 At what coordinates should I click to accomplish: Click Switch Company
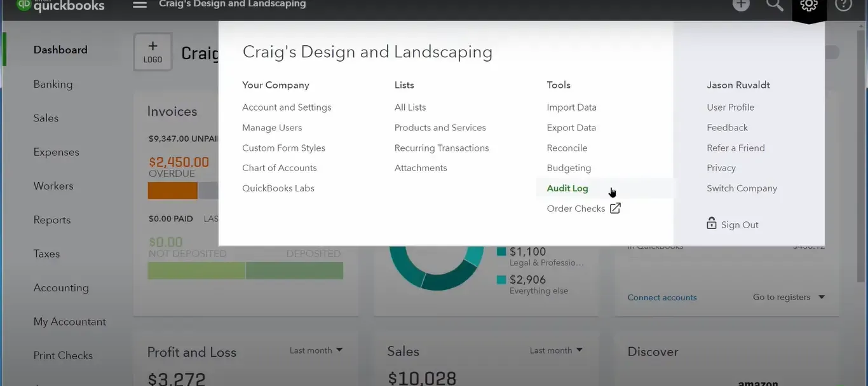[x=742, y=188]
